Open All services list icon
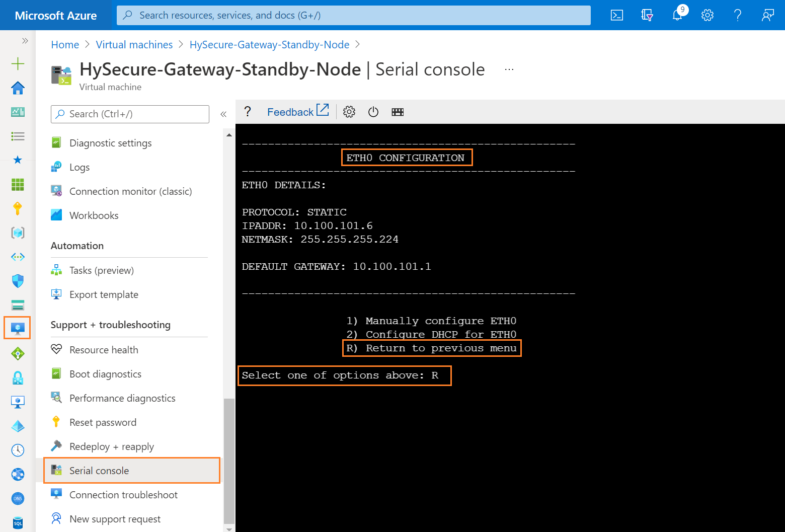Image resolution: width=785 pixels, height=532 pixels. (x=18, y=136)
